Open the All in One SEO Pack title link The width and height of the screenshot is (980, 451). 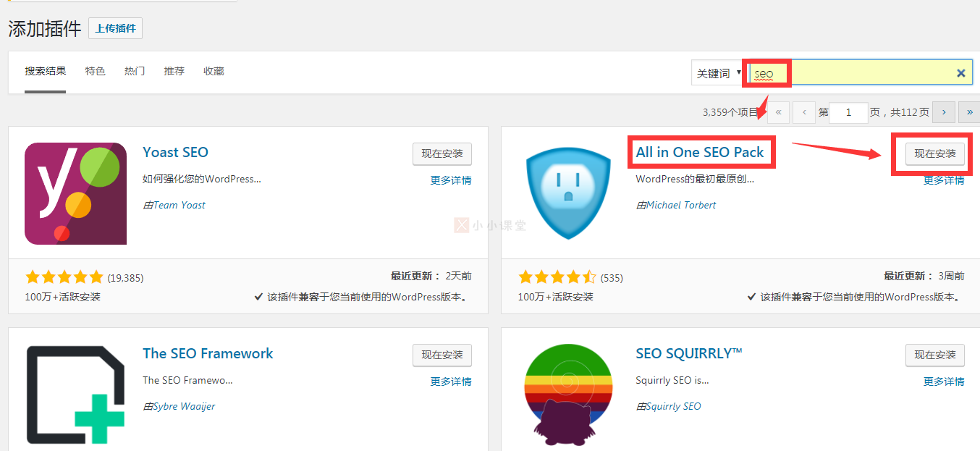coord(700,152)
